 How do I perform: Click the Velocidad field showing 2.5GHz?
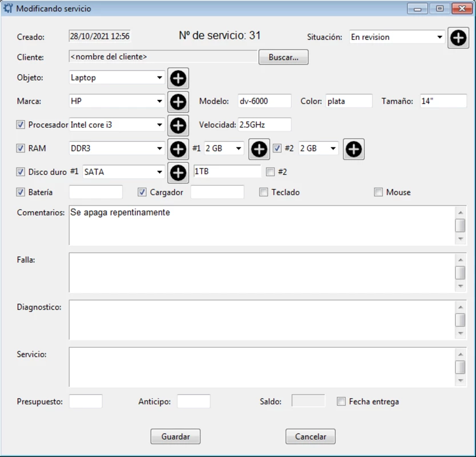pos(265,125)
